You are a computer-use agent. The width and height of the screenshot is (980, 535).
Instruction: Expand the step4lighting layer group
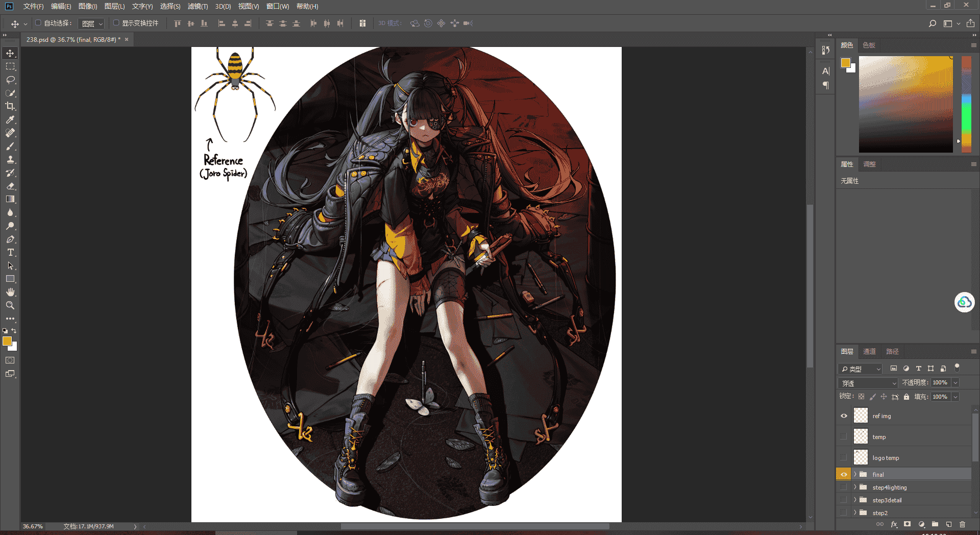pyautogui.click(x=855, y=487)
